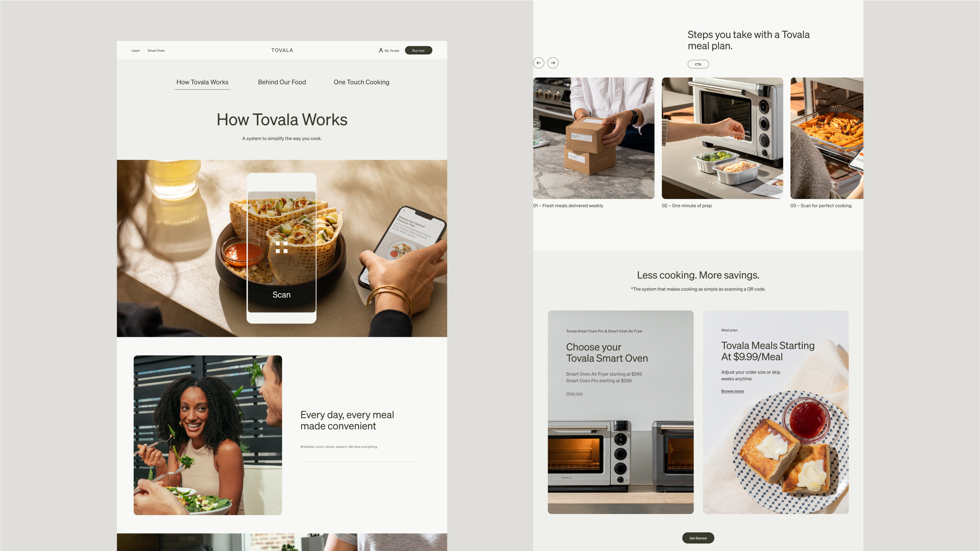
Task: Expand the Smart Oven model options
Action: point(156,50)
